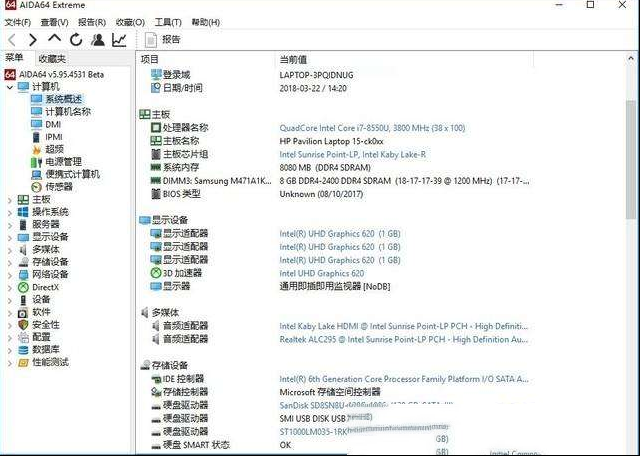Click the DirectX Xbox icon in tree
This screenshot has height=456, width=640.
coord(23,287)
